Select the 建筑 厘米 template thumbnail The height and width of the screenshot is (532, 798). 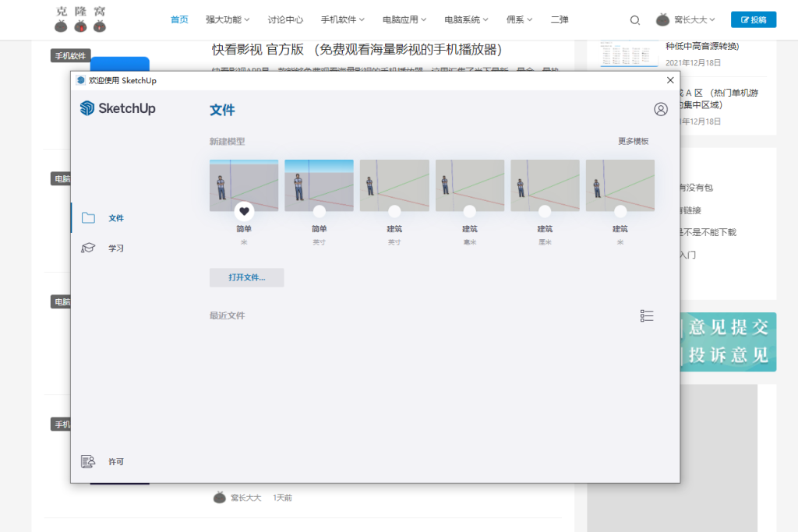click(x=545, y=185)
